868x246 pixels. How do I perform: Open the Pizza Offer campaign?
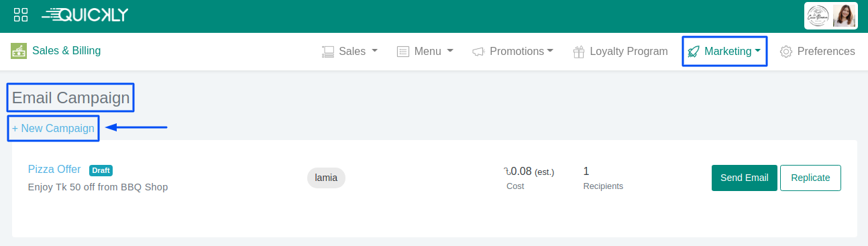click(54, 170)
